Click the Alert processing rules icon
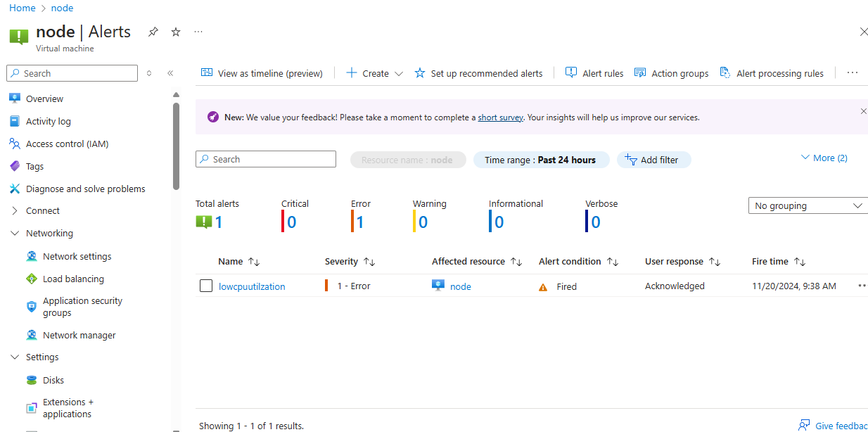The image size is (868, 432). point(725,72)
